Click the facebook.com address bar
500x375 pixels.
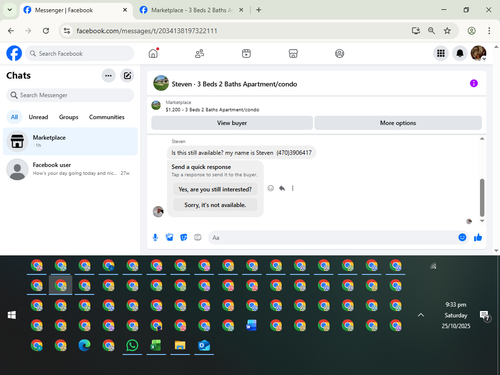click(147, 31)
